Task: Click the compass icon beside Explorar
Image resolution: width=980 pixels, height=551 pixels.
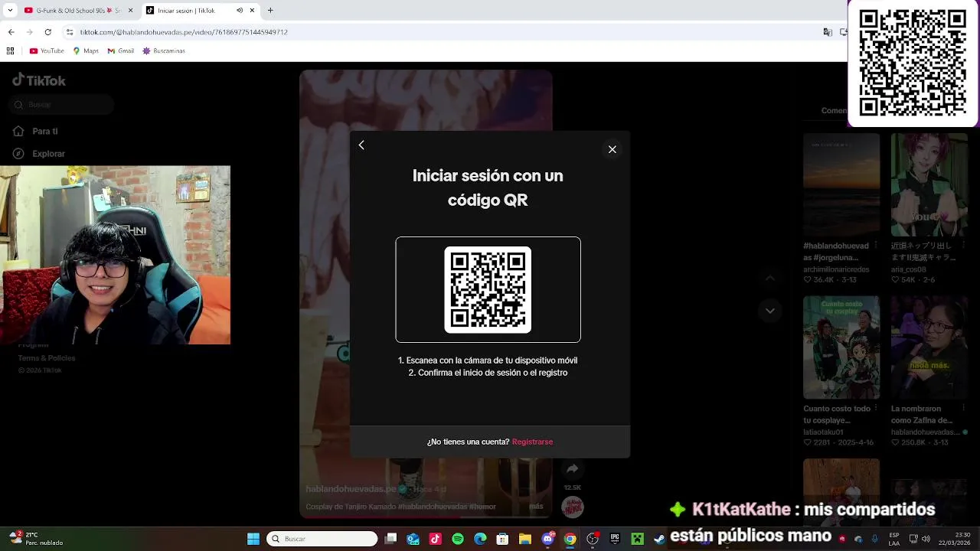Action: 18,154
